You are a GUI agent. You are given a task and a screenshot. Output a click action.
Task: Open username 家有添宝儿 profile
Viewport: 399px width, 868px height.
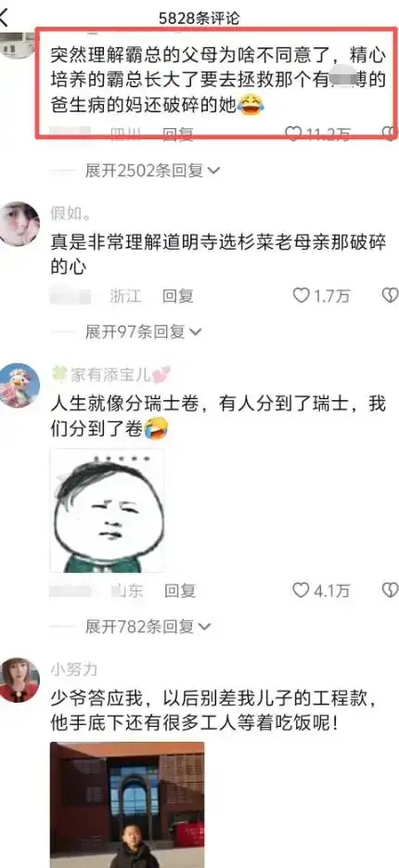[x=110, y=375]
